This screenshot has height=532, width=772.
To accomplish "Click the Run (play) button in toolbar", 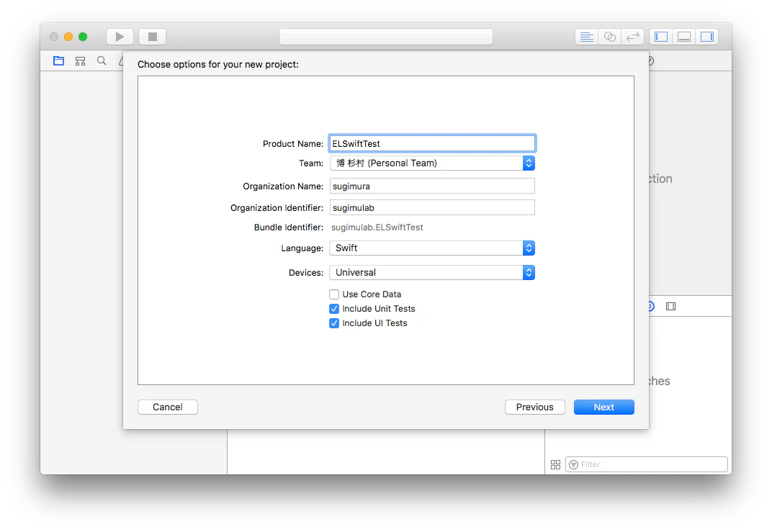I will (120, 37).
